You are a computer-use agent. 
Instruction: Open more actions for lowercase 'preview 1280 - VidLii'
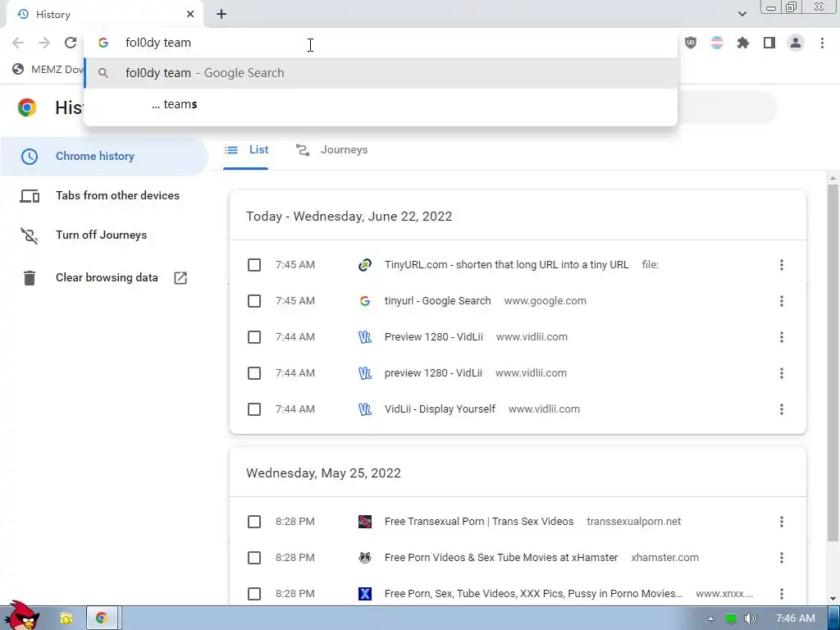[x=782, y=373]
